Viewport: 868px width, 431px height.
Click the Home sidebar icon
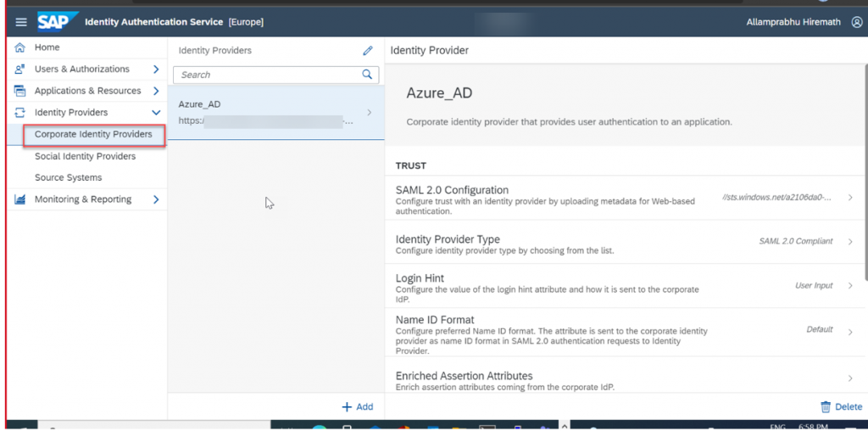tap(20, 48)
